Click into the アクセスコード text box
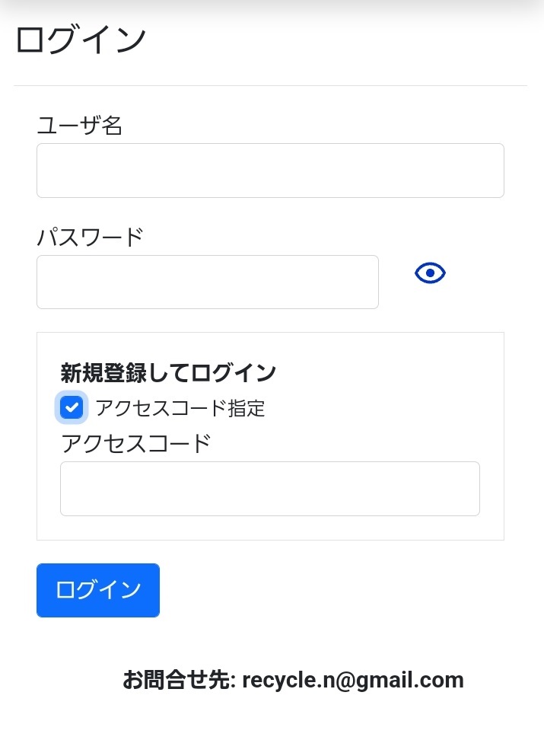Viewport: 544px width, 756px height. click(269, 489)
